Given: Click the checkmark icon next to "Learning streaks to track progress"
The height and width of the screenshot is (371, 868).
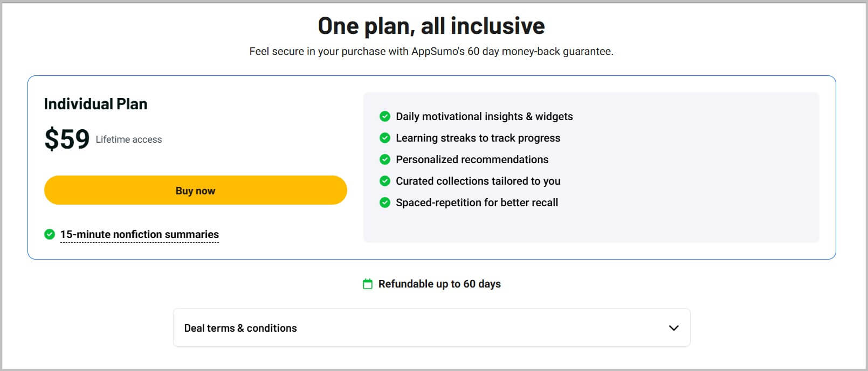Looking at the screenshot, I should click(x=385, y=138).
